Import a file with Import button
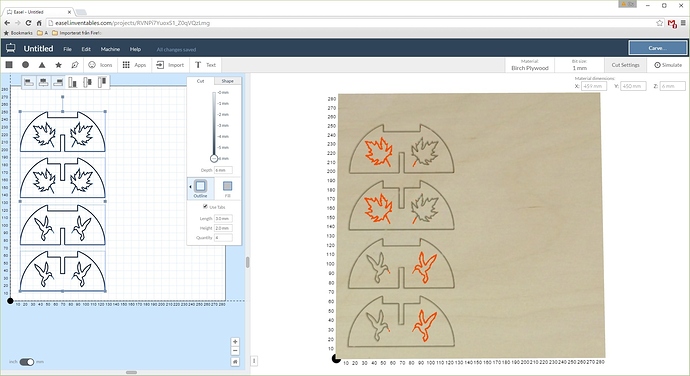 click(x=170, y=65)
